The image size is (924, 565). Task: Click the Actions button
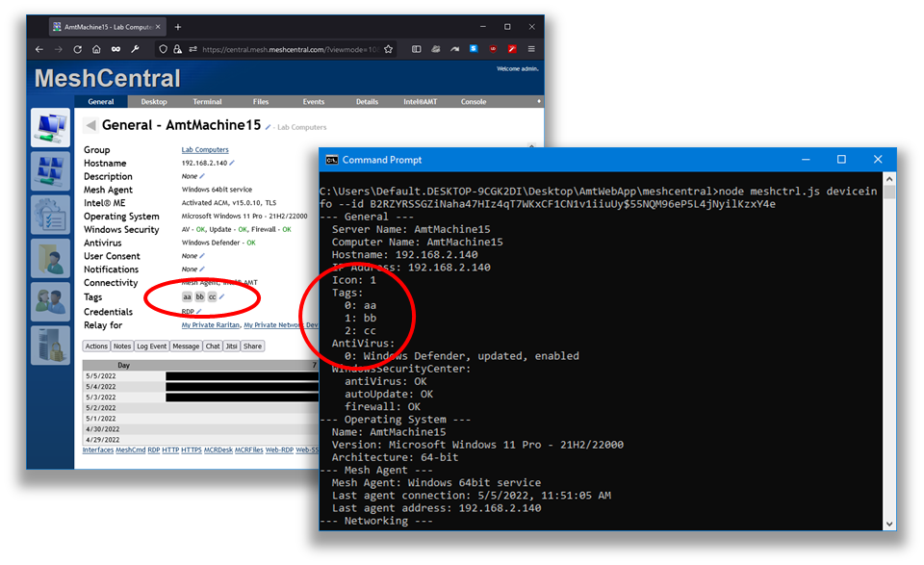[97, 346]
